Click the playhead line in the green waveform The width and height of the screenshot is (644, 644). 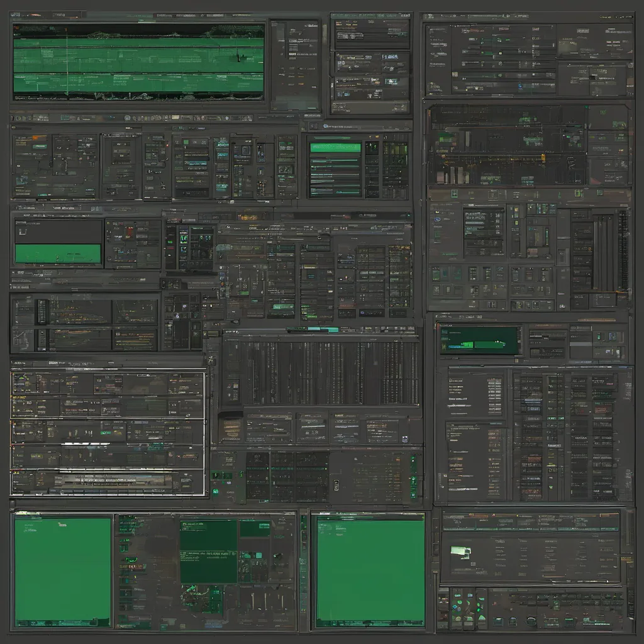67,60
